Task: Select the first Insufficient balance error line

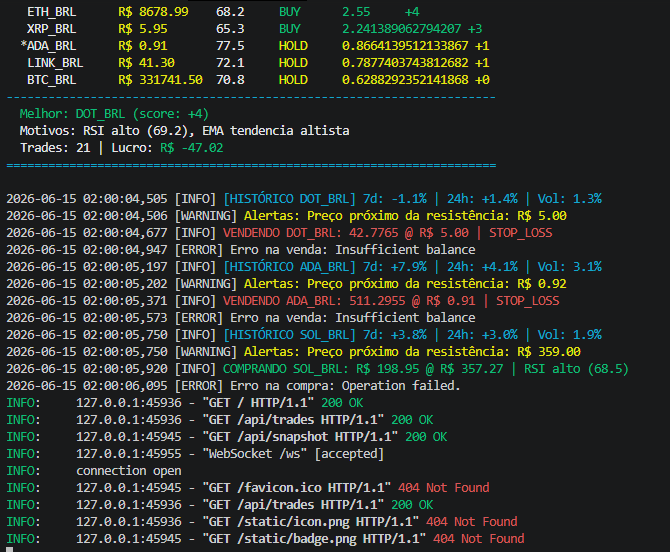Action: pos(241,250)
